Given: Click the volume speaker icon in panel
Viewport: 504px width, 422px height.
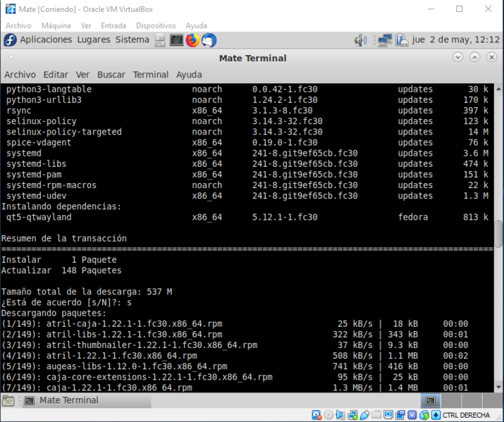Looking at the screenshot, I should [361, 40].
